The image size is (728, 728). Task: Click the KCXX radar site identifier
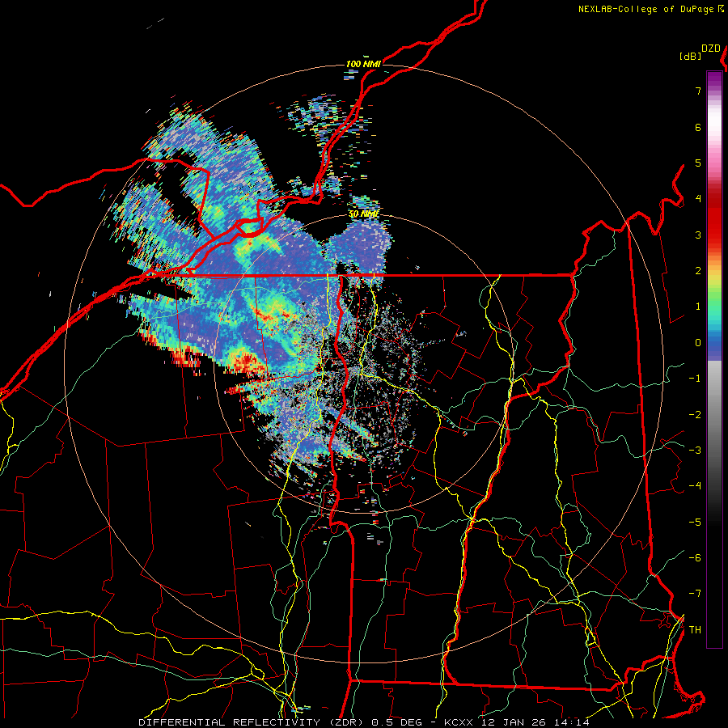coord(459,722)
